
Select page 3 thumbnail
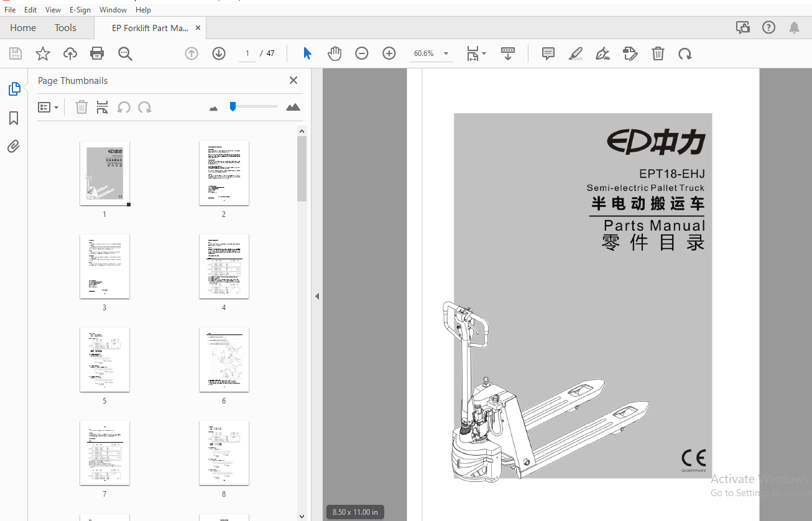104,267
